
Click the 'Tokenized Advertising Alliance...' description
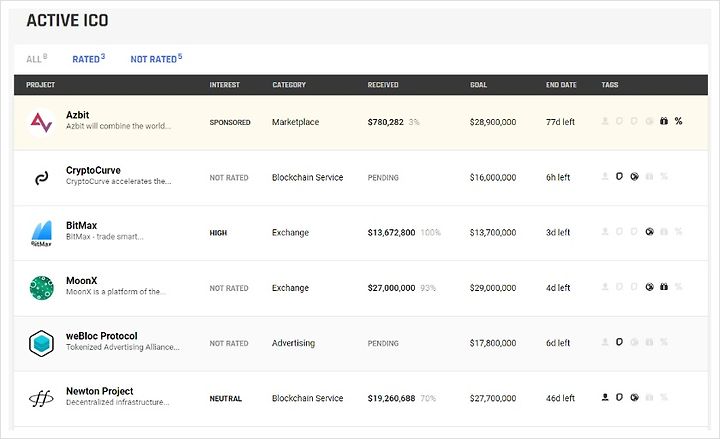(x=123, y=347)
